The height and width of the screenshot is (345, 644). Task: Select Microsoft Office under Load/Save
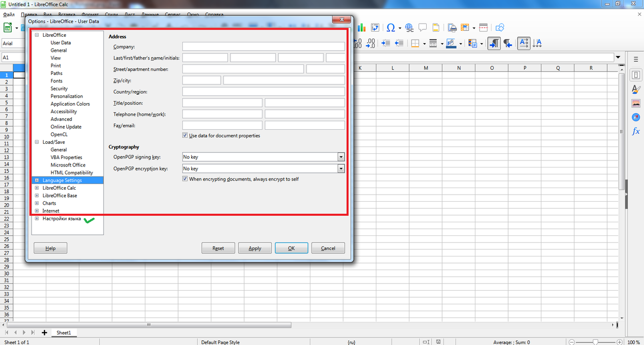tap(68, 165)
